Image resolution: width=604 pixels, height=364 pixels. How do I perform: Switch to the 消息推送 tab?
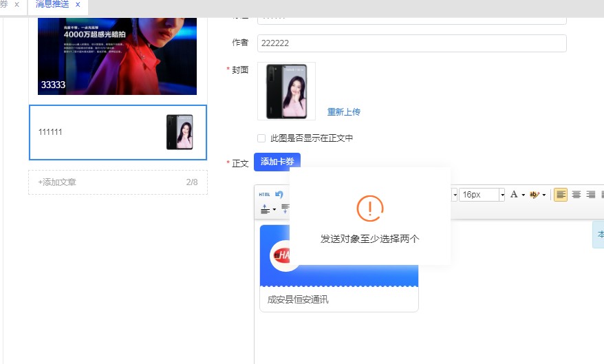coord(52,5)
